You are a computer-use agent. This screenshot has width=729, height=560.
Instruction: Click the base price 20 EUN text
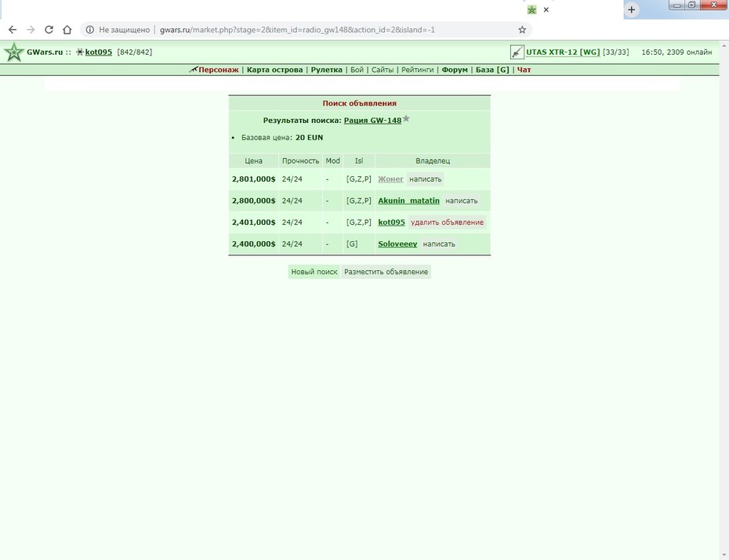pos(309,137)
